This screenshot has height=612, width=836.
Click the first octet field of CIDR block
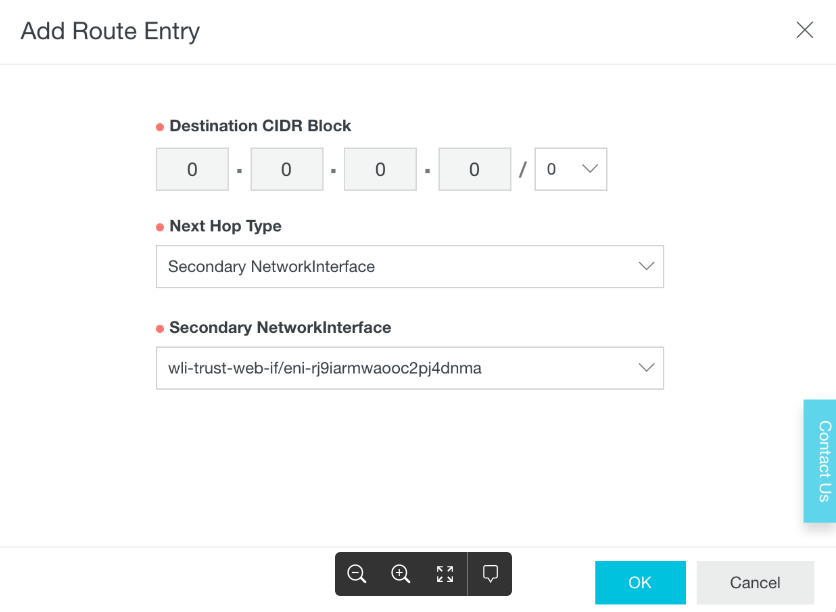pos(193,170)
